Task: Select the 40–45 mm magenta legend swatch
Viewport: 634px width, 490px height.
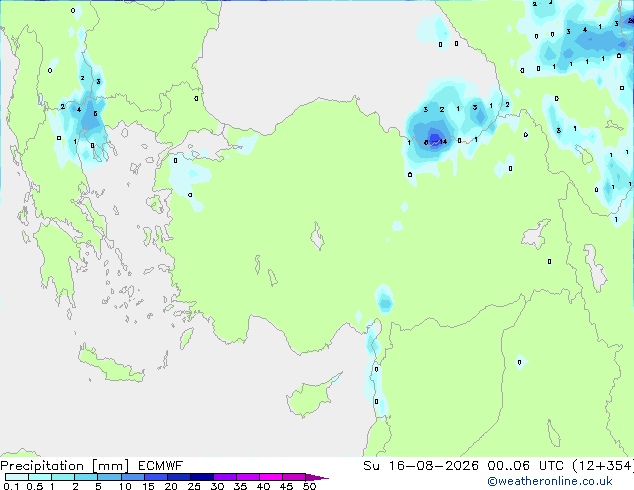Action: tap(271, 477)
